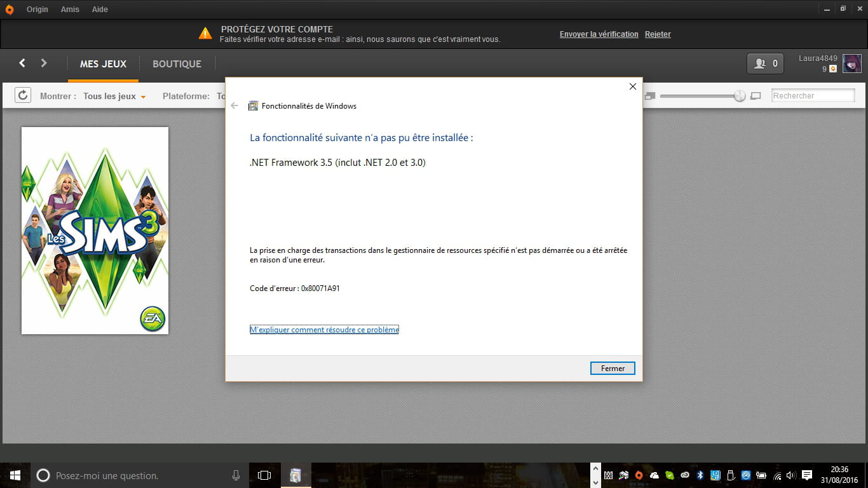The width and height of the screenshot is (868, 488).
Task: Go forward with the Origin right arrow
Action: [44, 63]
